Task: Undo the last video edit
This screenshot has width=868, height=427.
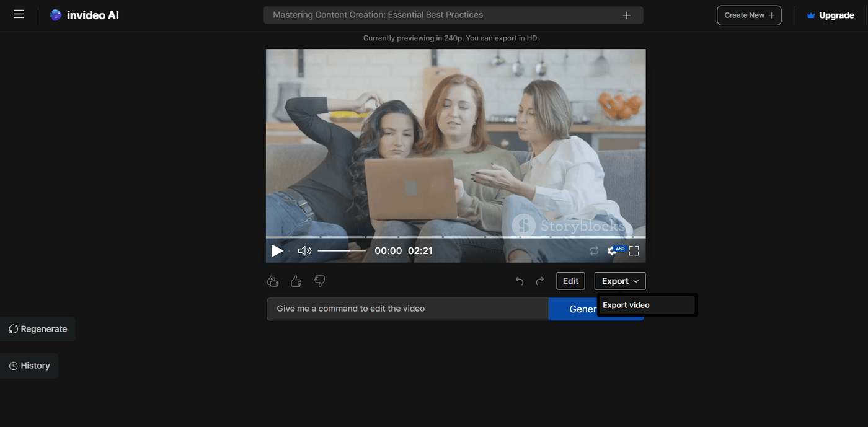Action: pos(519,281)
